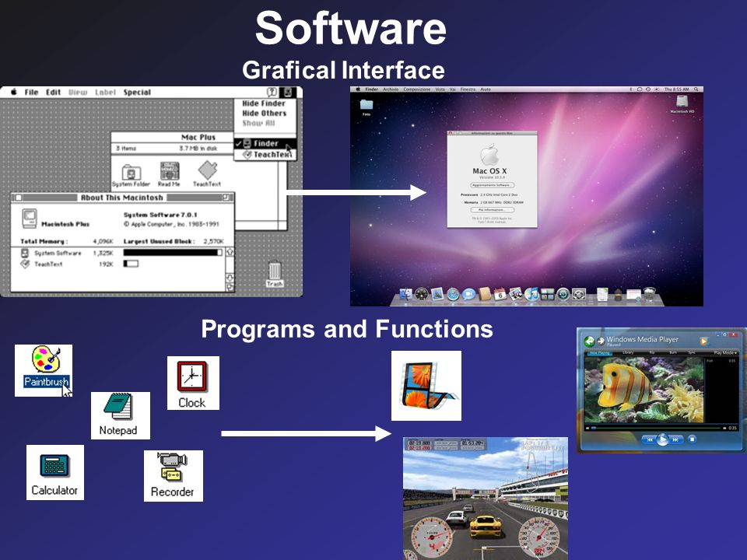Launch the Clock program icon
Screen dimensions: 747x560
point(193,383)
